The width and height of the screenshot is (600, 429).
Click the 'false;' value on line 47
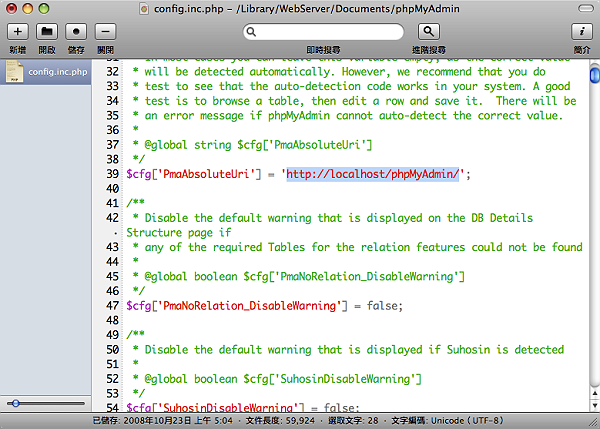click(x=385, y=306)
